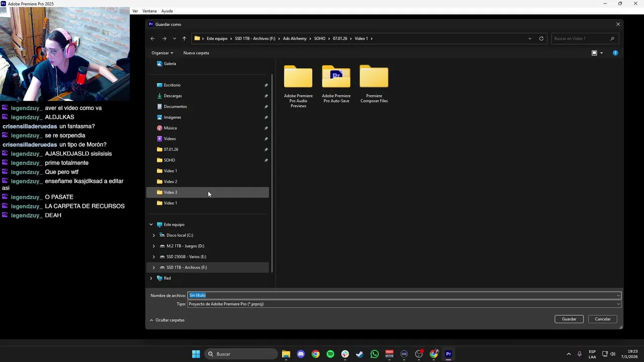Click Este equipo in the address breadcrumb

(x=217, y=38)
